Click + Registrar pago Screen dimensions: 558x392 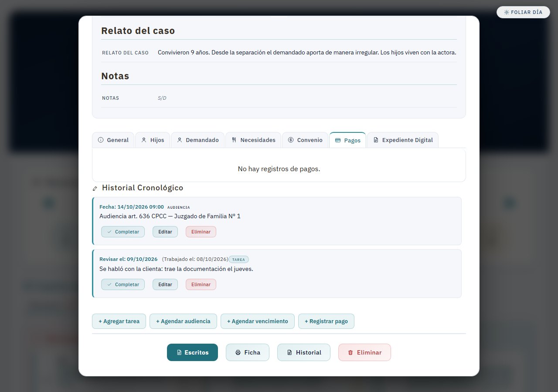coord(326,321)
